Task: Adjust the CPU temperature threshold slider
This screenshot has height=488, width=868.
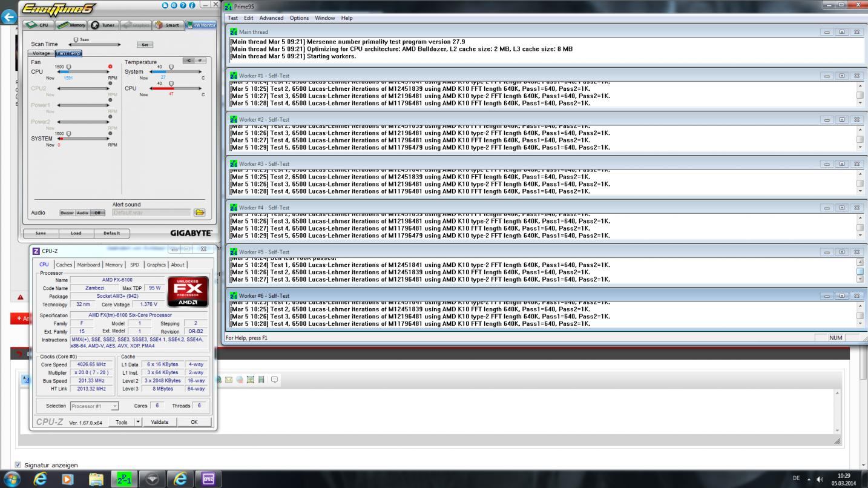Action: click(171, 84)
